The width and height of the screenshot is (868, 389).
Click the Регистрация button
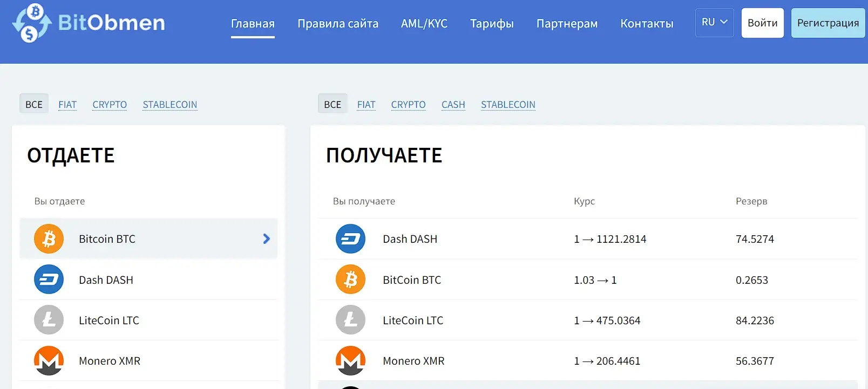[828, 23]
